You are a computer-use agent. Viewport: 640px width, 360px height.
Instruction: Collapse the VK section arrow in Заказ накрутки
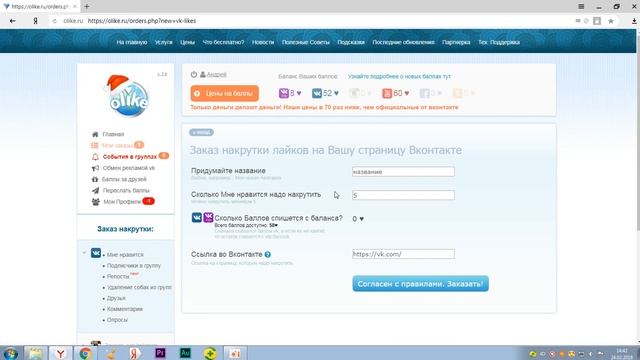coord(84,253)
